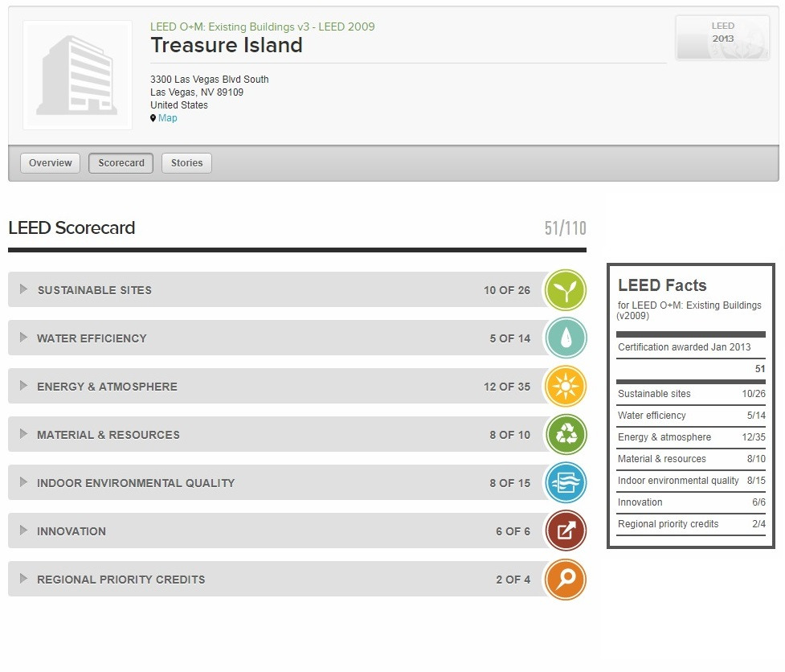Open the Map link
Screen dimensions: 785x672
pyautogui.click(x=168, y=118)
